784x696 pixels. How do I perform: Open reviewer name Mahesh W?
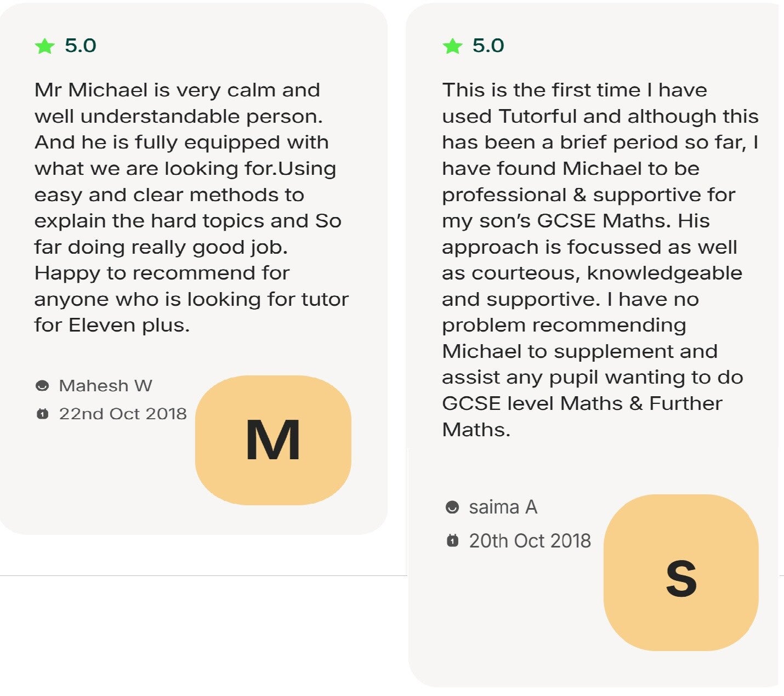pos(105,386)
